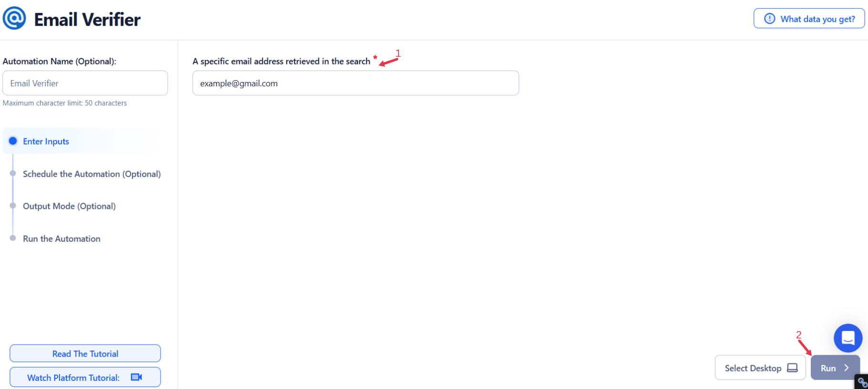The height and width of the screenshot is (389, 868).
Task: Click the info icon in What data you get
Action: 769,19
